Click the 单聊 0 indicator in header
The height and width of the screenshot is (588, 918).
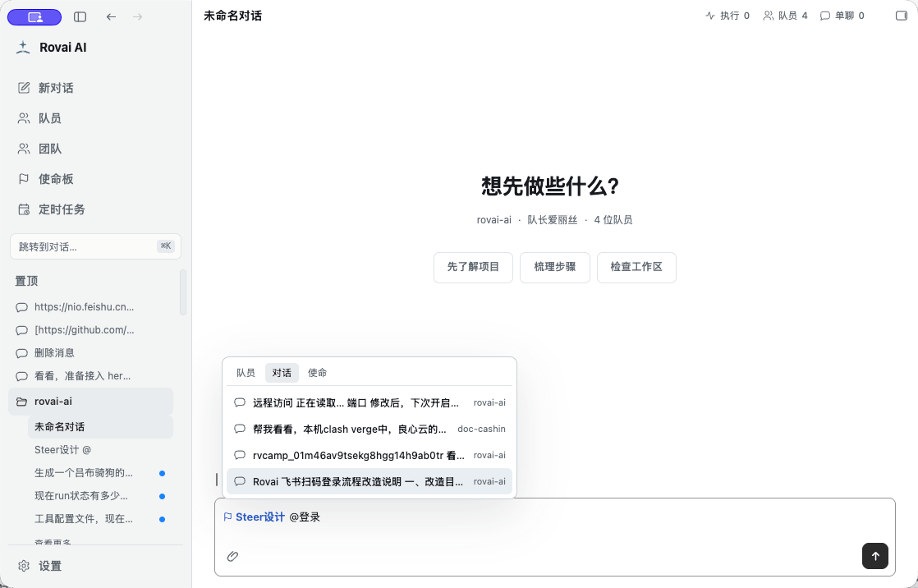coord(842,16)
